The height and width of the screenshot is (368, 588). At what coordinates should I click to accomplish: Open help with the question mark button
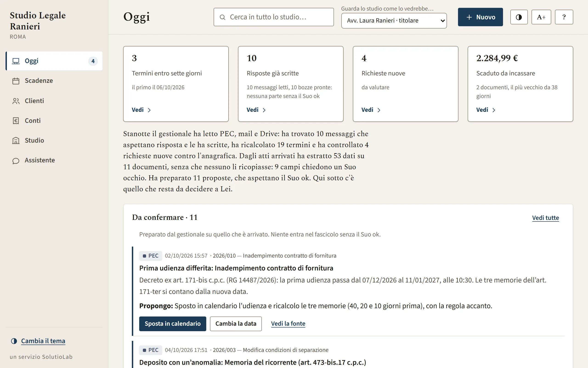(x=564, y=17)
